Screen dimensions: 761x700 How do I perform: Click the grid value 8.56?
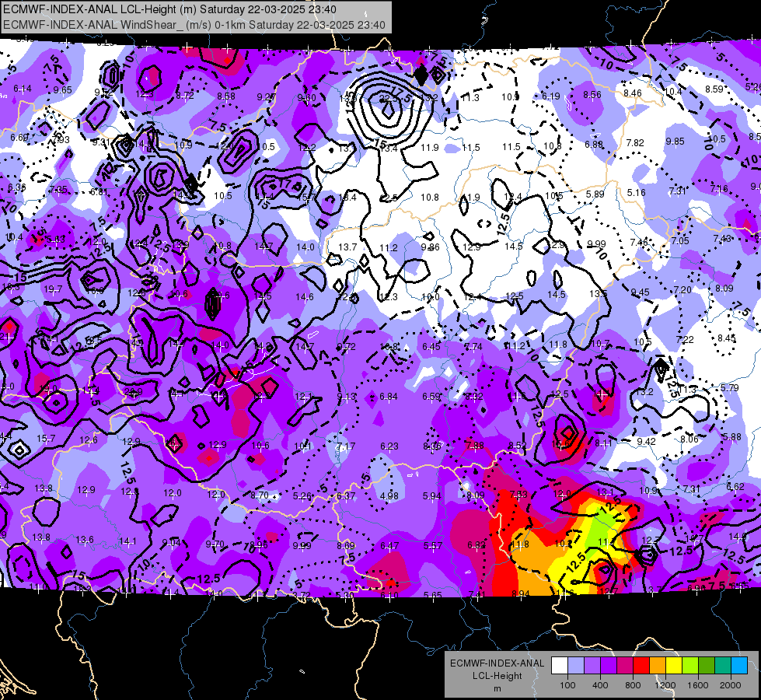pyautogui.click(x=592, y=95)
